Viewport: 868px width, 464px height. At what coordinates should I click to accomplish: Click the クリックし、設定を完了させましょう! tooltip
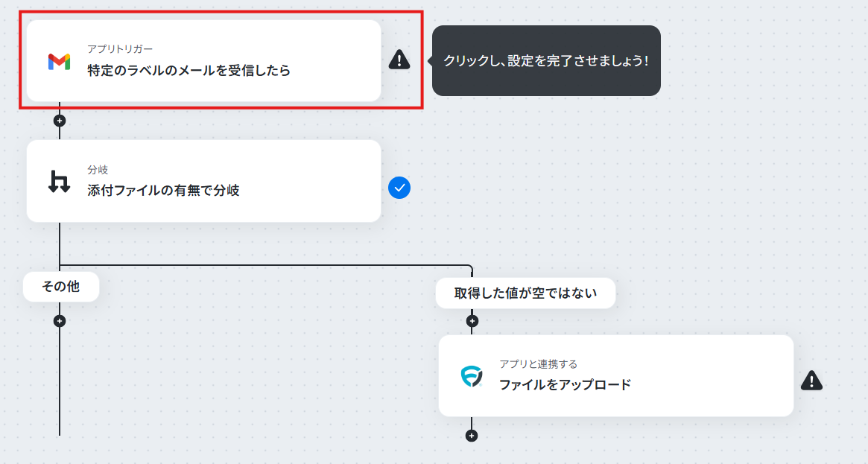point(546,61)
